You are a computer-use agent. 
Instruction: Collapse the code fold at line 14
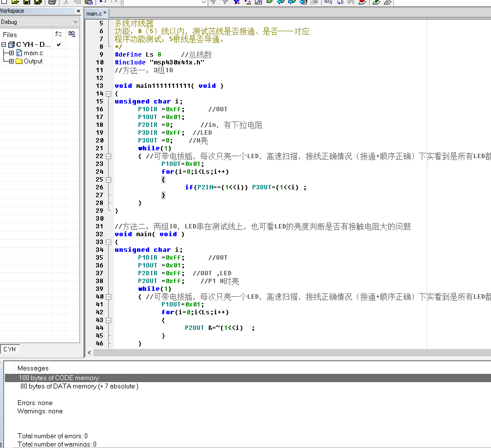tap(109, 94)
